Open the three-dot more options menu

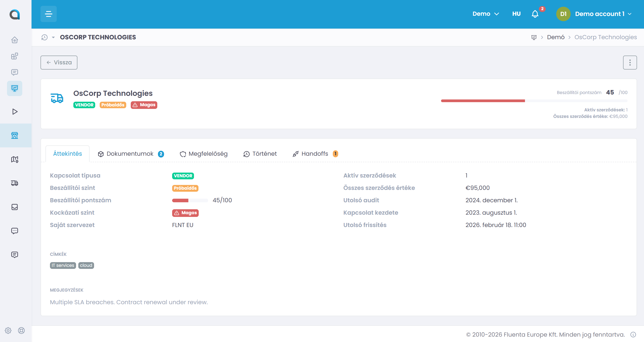630,62
